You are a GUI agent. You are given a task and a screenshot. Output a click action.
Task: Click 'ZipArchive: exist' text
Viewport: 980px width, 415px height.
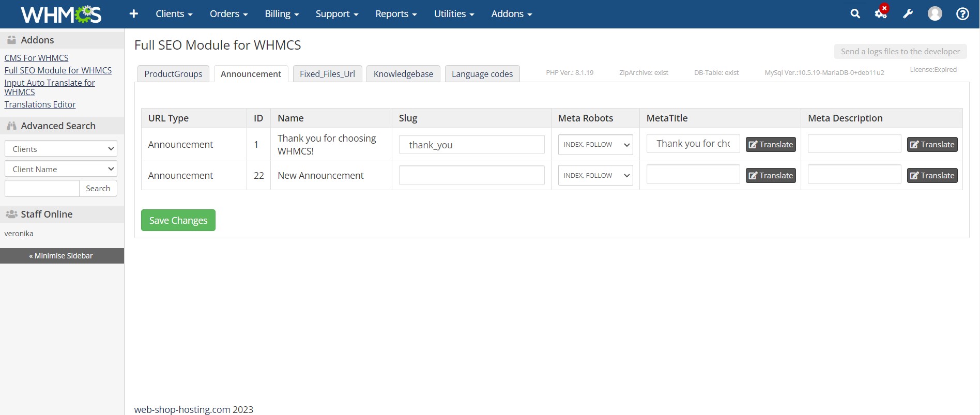(x=644, y=72)
